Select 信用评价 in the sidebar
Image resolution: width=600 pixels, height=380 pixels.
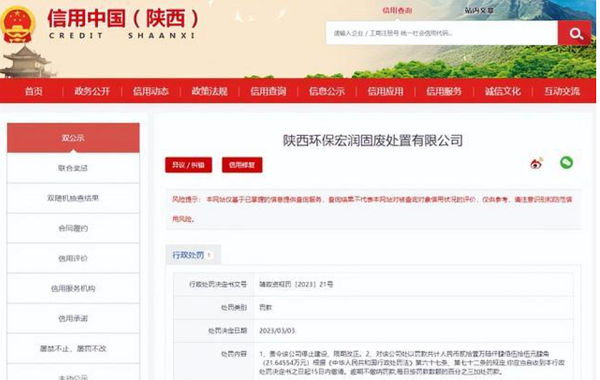(x=73, y=258)
